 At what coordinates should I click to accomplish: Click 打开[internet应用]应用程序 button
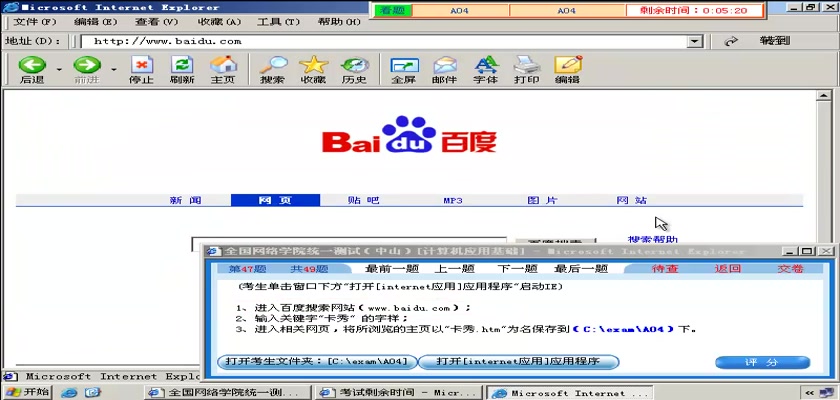[518, 361]
